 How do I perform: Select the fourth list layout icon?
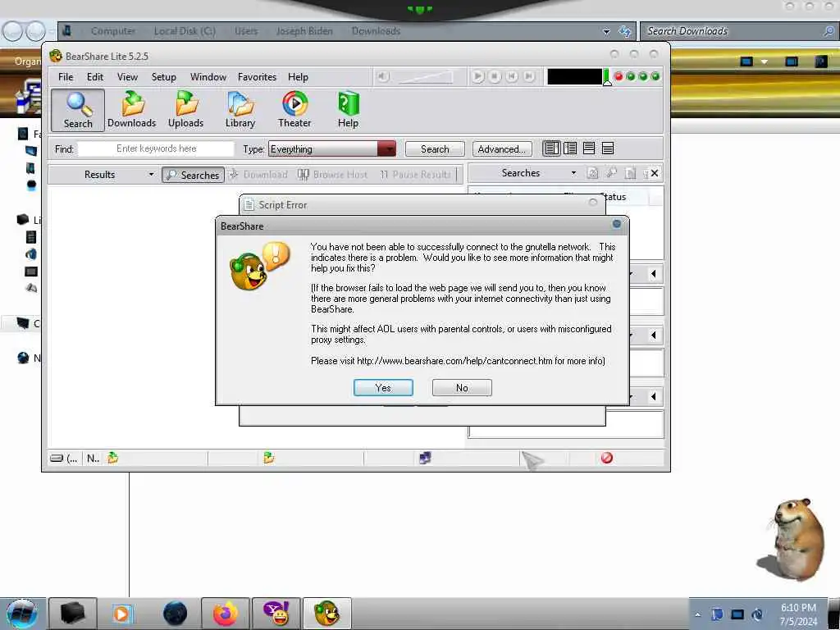click(608, 148)
